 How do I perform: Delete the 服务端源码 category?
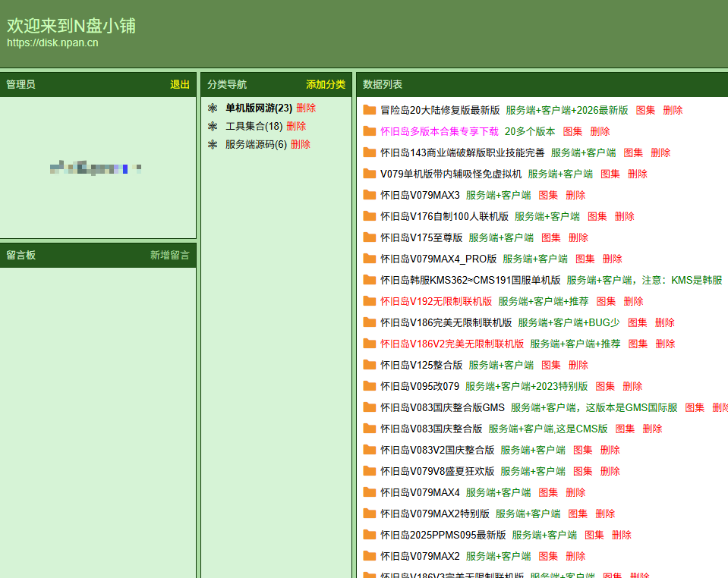[301, 144]
